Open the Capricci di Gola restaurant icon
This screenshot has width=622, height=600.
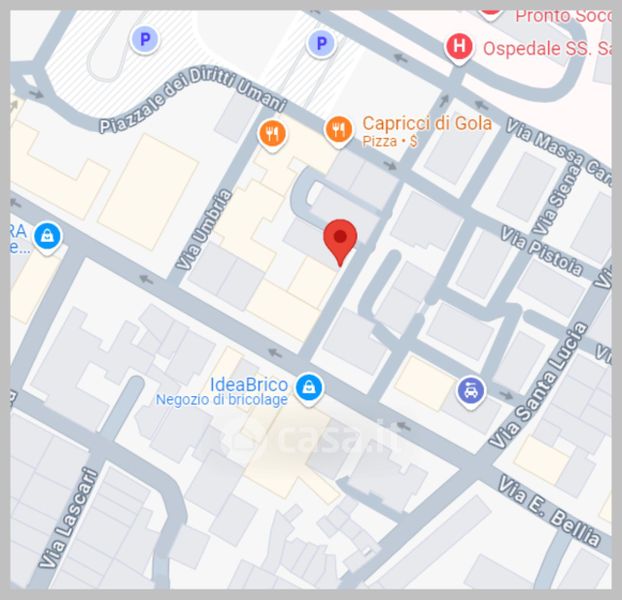coord(338,130)
